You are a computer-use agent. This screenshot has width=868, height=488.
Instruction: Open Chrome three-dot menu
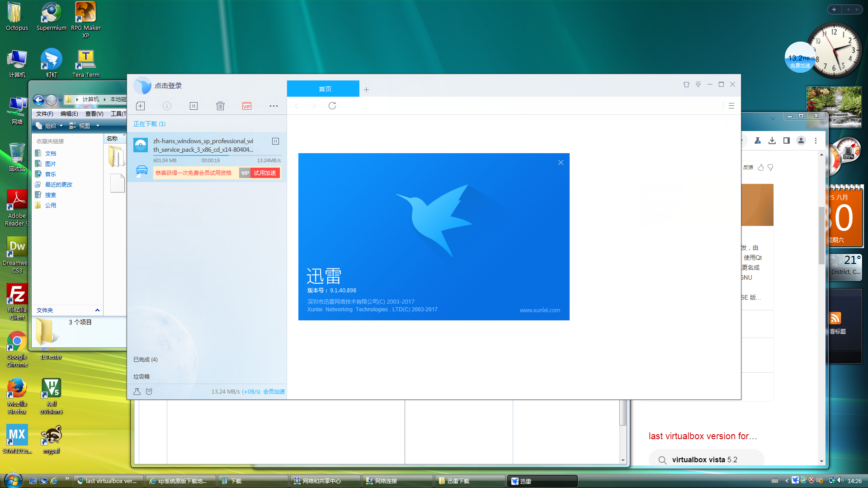click(x=816, y=141)
